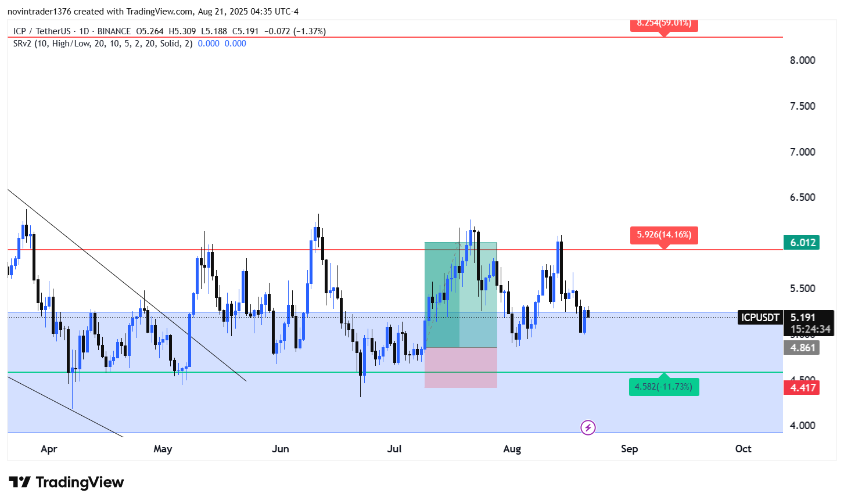Select the 4.582(-11.73%) green price label
844x504 pixels.
[664, 387]
